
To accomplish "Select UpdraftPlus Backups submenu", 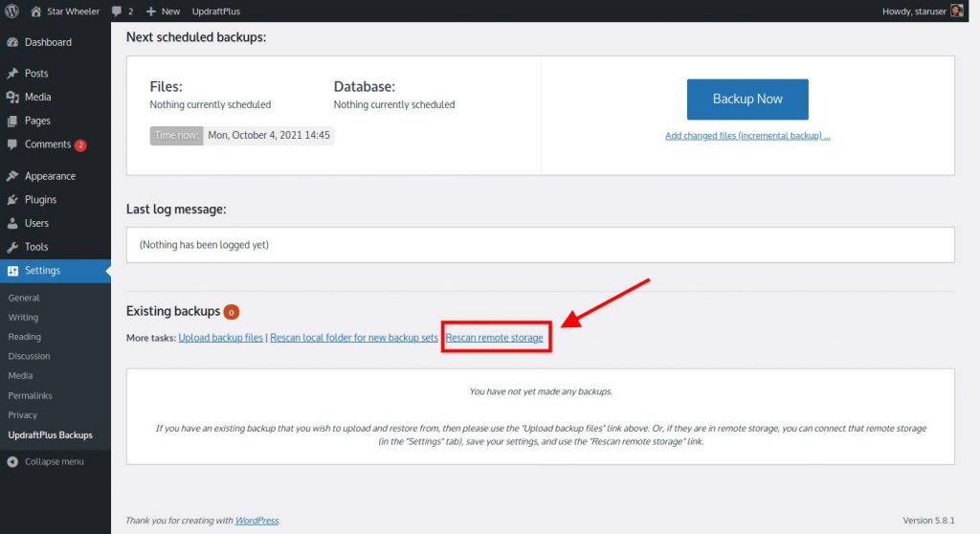I will coord(50,434).
